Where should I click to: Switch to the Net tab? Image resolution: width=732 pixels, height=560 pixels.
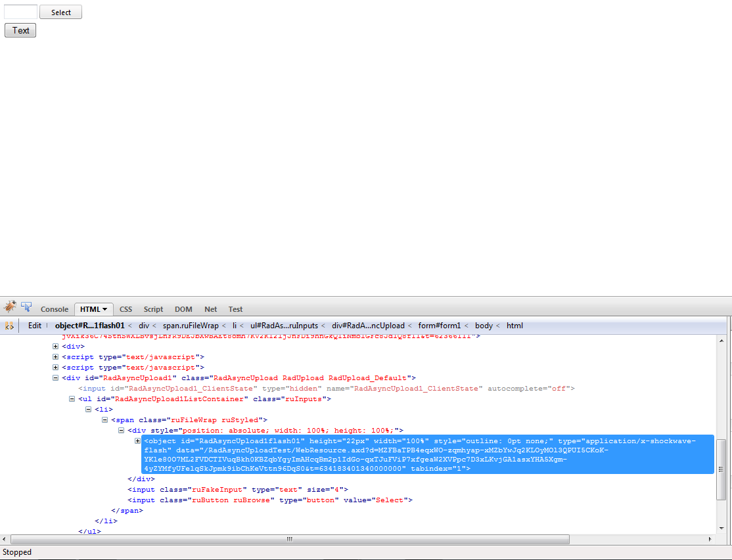point(210,309)
